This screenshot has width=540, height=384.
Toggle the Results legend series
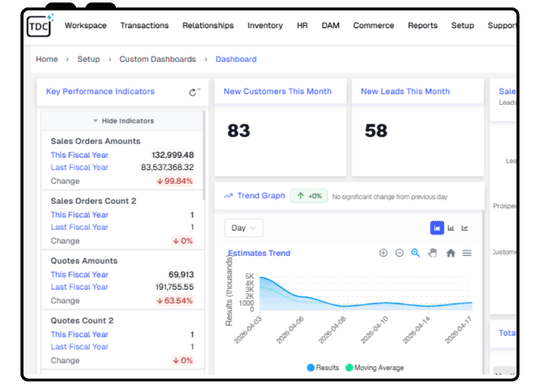323,367
